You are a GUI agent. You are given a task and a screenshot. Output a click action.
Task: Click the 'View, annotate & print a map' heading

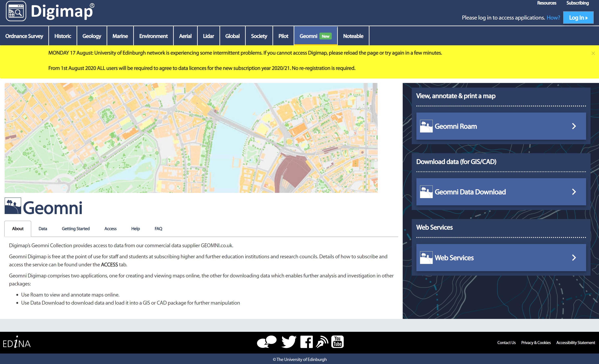pos(455,96)
